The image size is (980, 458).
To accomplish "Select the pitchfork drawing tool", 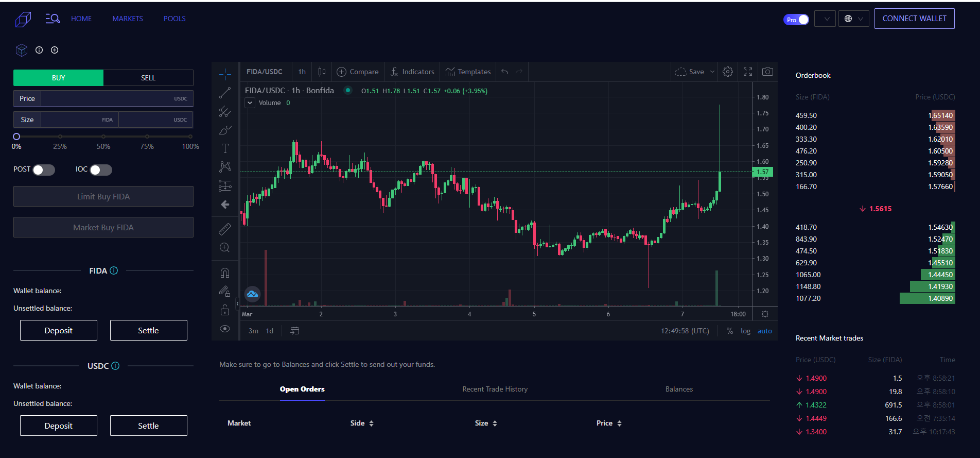I will (225, 111).
